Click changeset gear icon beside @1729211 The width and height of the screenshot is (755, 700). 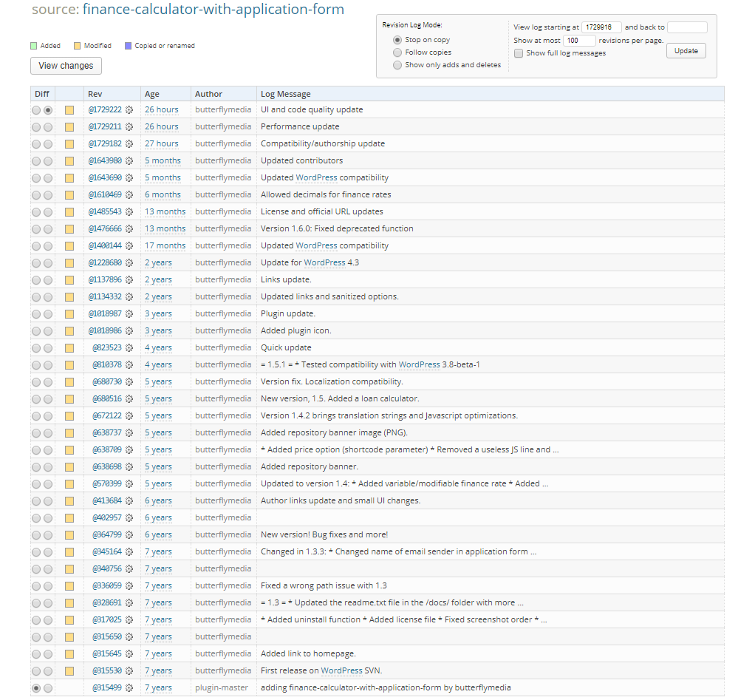(x=129, y=126)
